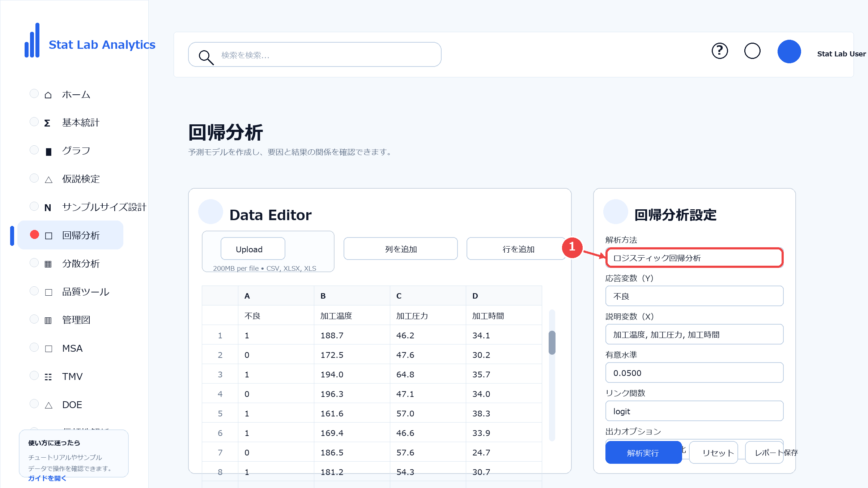Click the Stat Lab User name
The width and height of the screenshot is (868, 488).
point(841,54)
